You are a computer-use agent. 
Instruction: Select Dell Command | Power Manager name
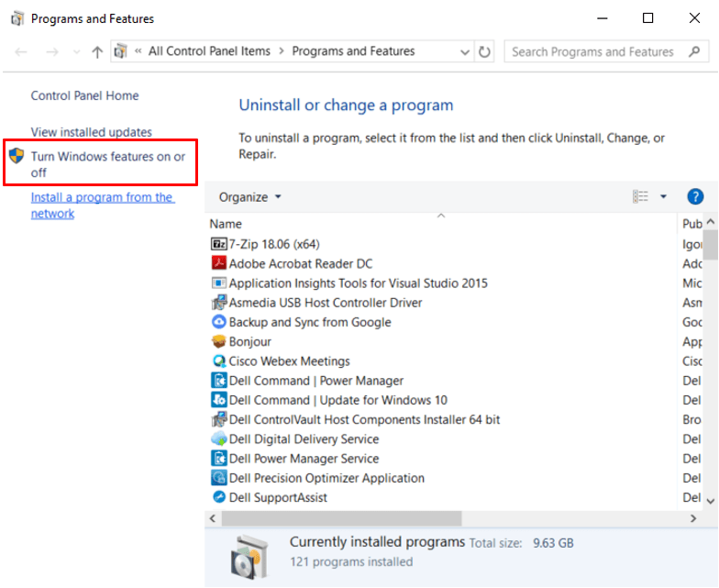click(x=315, y=381)
